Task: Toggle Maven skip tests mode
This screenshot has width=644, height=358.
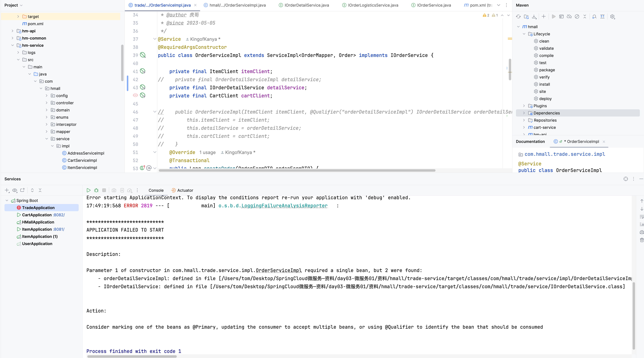Action: (x=577, y=16)
